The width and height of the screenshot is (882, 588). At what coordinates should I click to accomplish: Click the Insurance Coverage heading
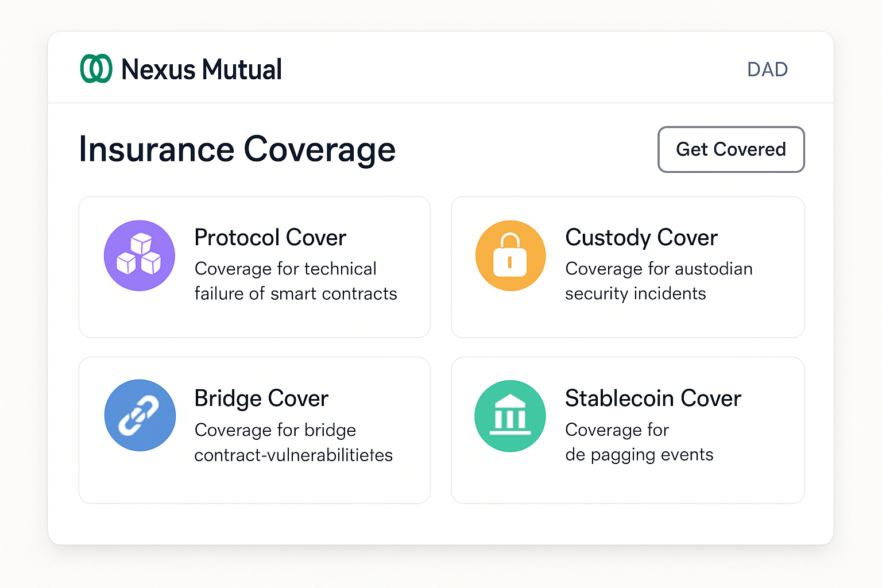click(x=238, y=149)
